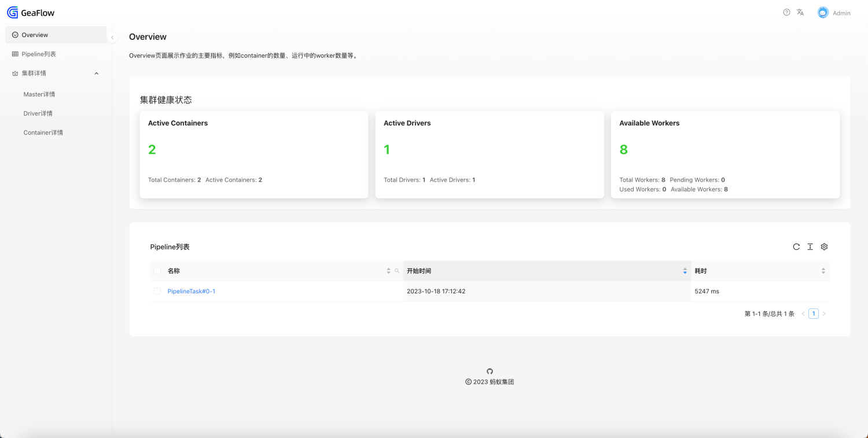Screen dimensions: 868x438
Task: Open the table column settings gear
Action: pos(824,246)
